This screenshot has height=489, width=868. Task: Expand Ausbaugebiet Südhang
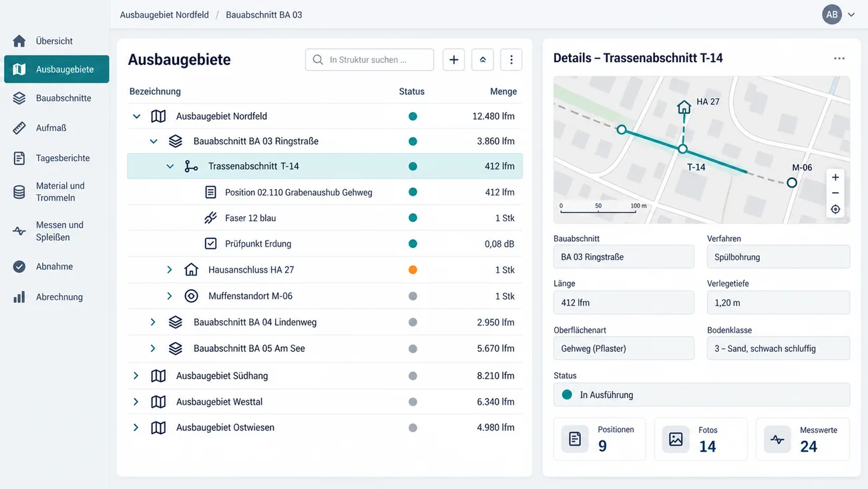[136, 375]
